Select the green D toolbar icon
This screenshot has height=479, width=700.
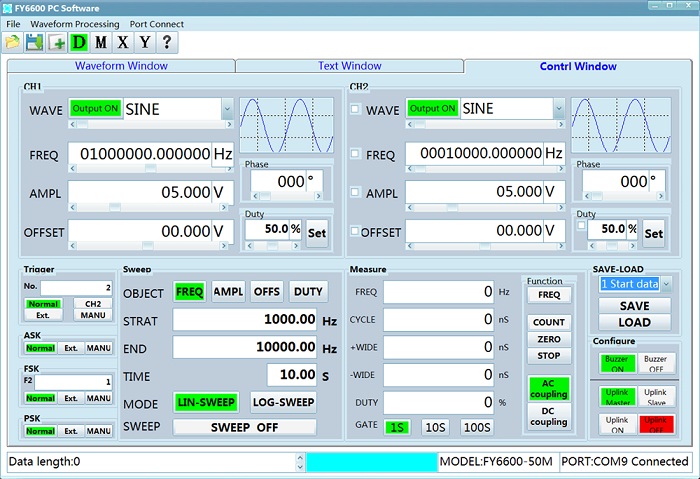point(78,42)
